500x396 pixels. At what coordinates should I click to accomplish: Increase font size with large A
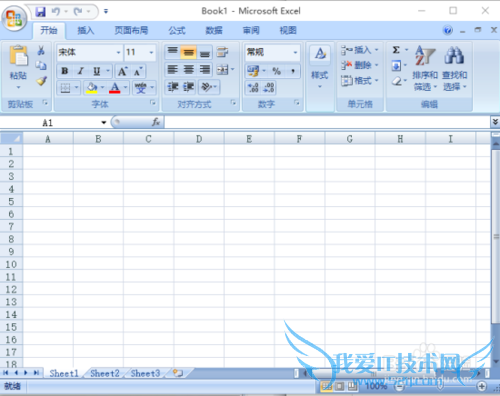pos(123,71)
